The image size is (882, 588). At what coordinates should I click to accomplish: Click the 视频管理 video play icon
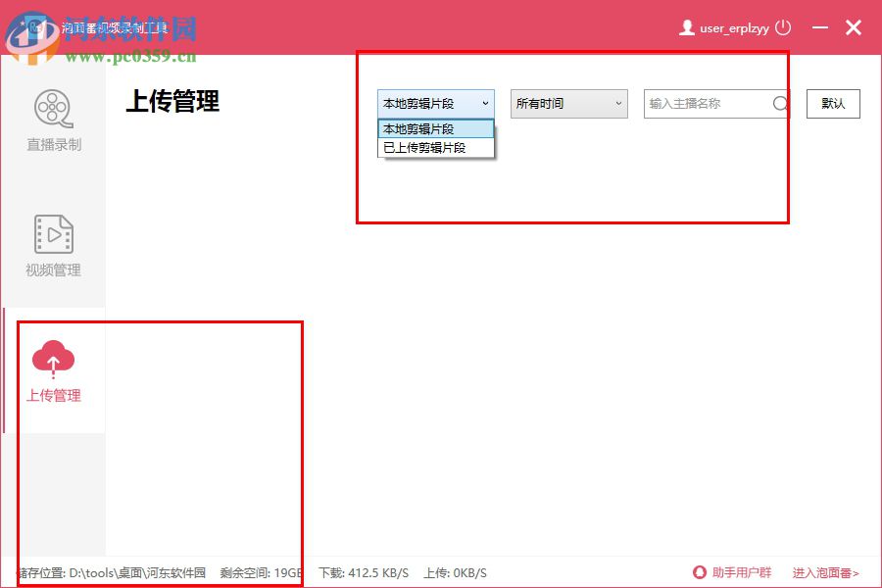(54, 235)
